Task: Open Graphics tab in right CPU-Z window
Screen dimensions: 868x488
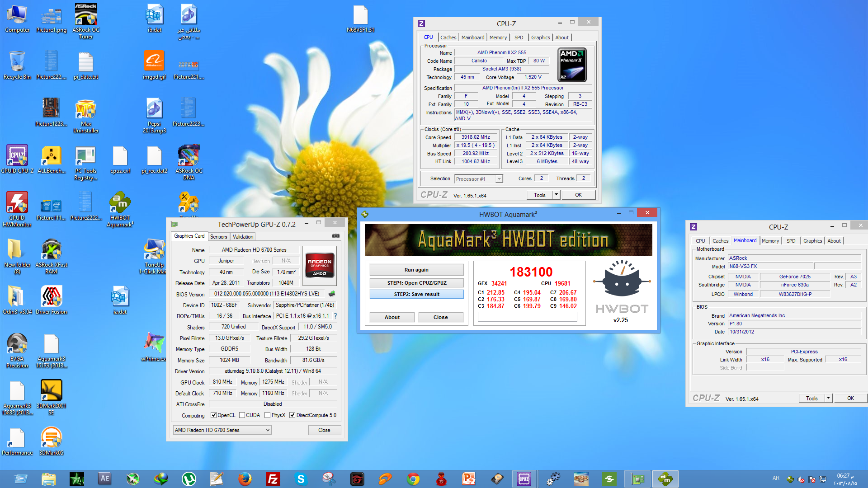Action: click(x=812, y=241)
